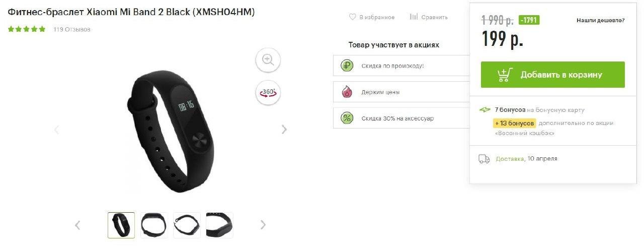The height and width of the screenshot is (248, 644).
Task: Click the flame icon beside Держим цены
Action: [347, 92]
